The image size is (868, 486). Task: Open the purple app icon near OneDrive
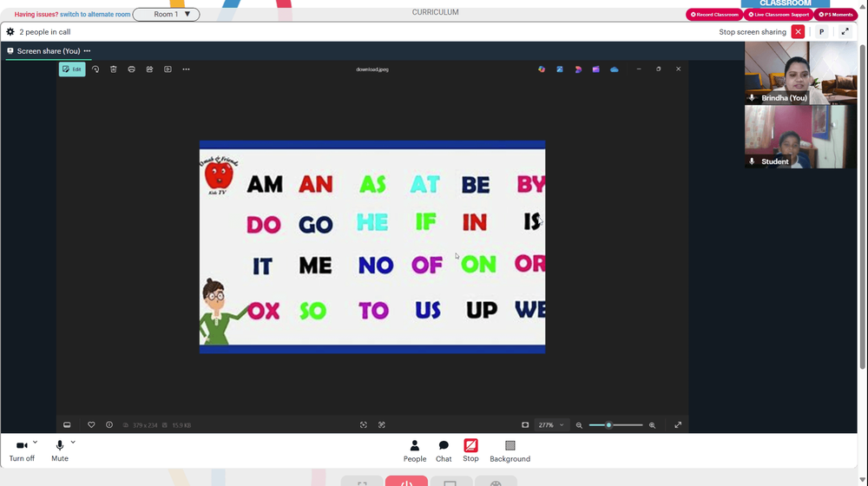pyautogui.click(x=595, y=69)
